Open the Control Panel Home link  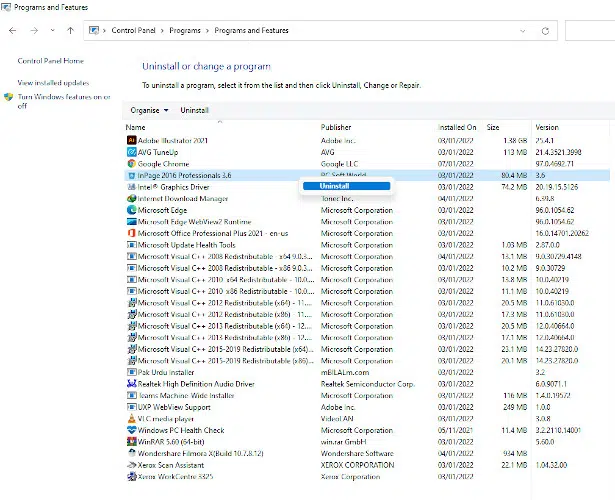pyautogui.click(x=51, y=61)
